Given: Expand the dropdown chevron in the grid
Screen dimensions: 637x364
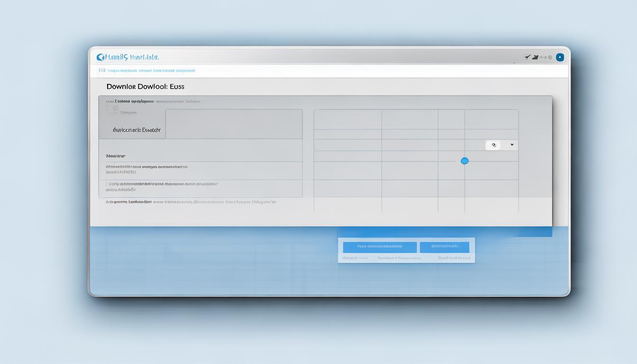Looking at the screenshot, I should [512, 145].
